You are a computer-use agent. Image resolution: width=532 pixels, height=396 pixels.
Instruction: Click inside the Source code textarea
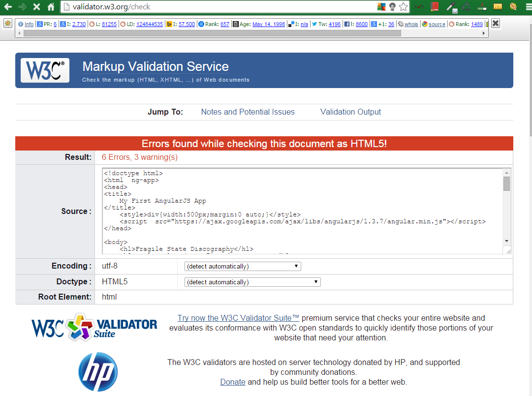click(x=302, y=211)
